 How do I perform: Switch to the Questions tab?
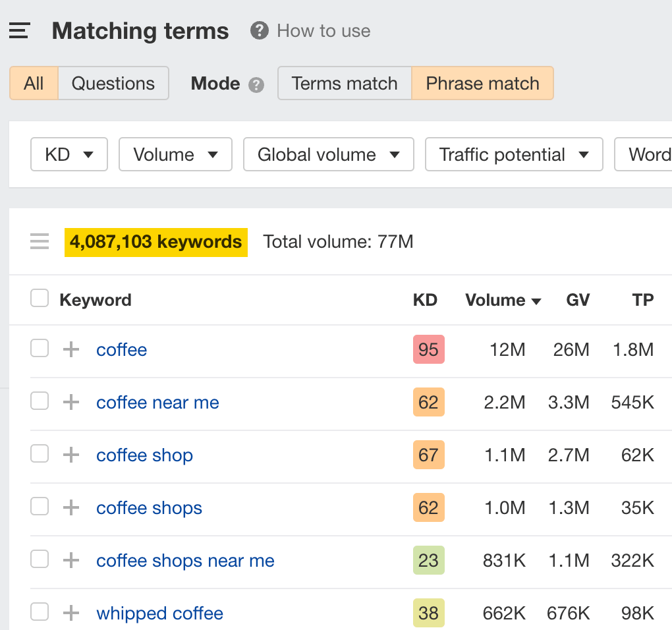pos(113,83)
